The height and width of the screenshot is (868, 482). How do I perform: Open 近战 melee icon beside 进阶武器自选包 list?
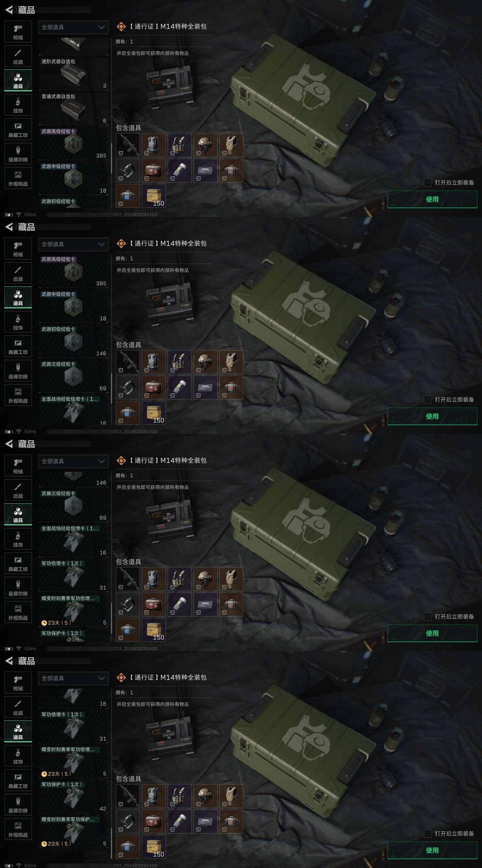click(18, 56)
